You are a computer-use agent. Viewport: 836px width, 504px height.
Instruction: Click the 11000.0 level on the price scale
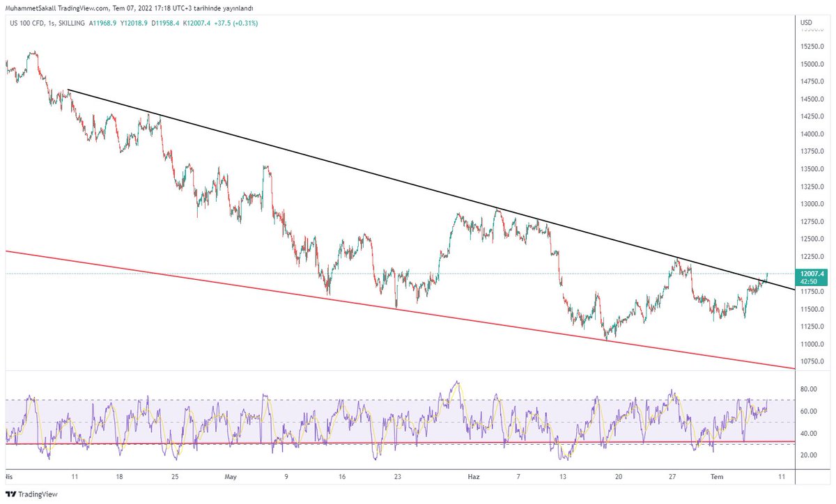814,343
